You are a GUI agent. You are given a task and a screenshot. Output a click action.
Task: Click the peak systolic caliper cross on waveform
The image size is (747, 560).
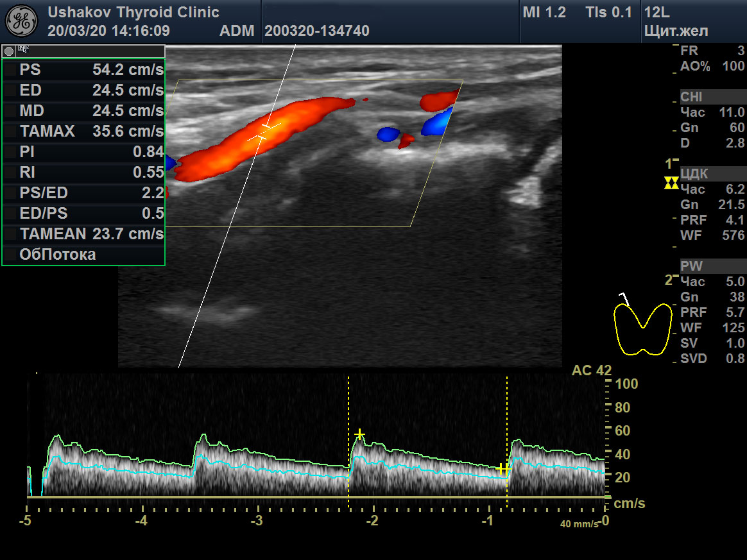359,434
